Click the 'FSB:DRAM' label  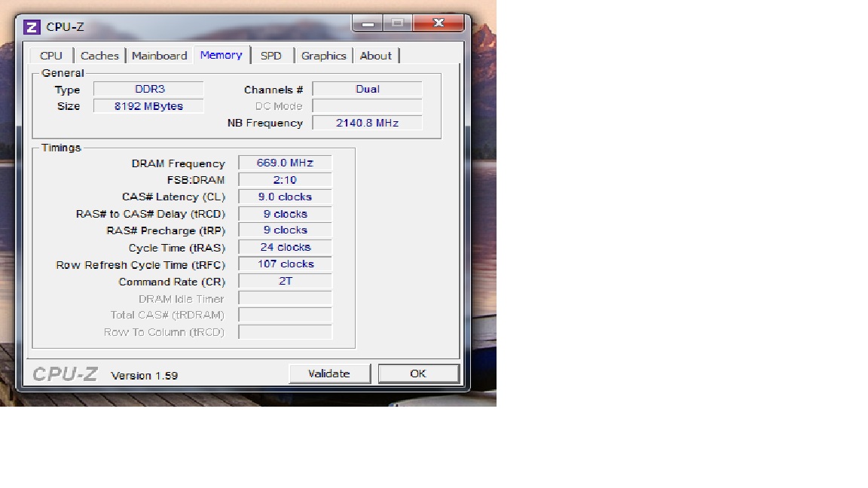pos(195,181)
